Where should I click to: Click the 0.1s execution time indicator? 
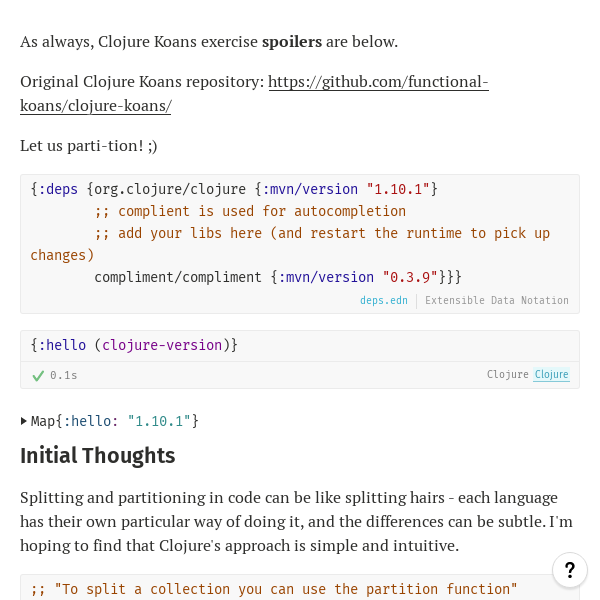tap(63, 376)
